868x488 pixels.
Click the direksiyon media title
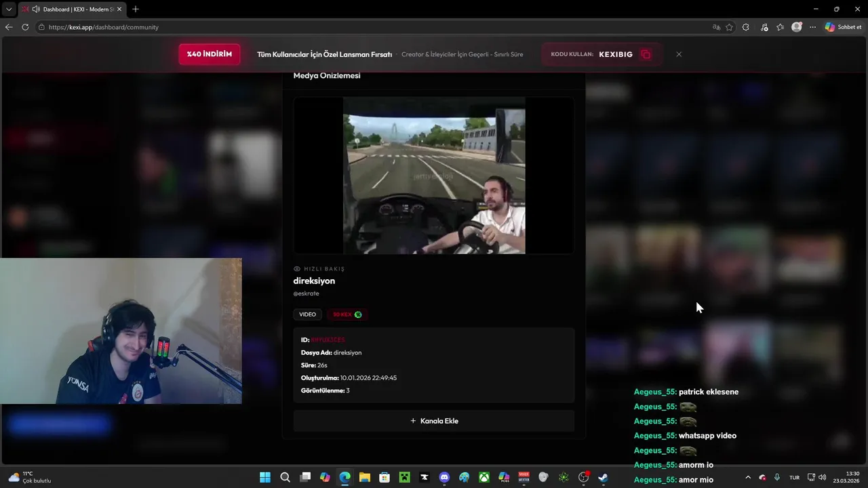314,281
